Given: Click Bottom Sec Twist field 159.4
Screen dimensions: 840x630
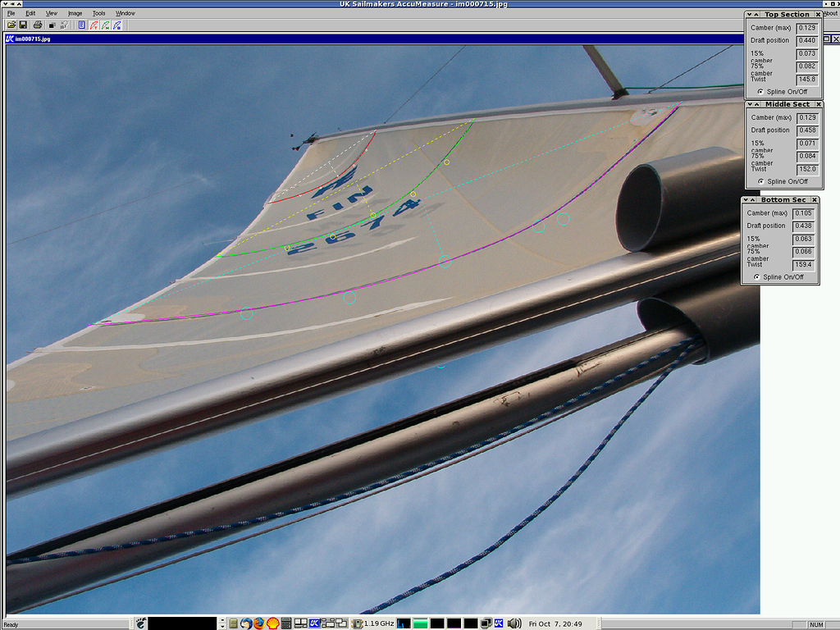Looking at the screenshot, I should coord(803,265).
